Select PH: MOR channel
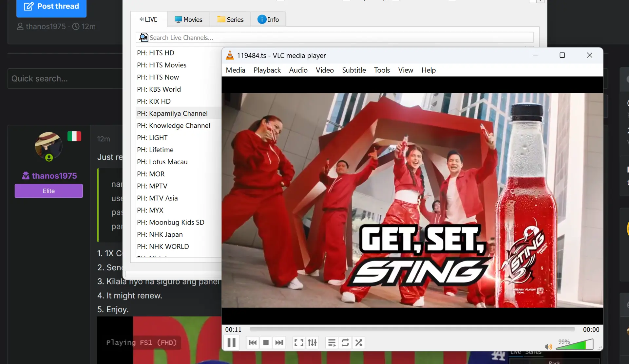The image size is (629, 364). click(151, 174)
